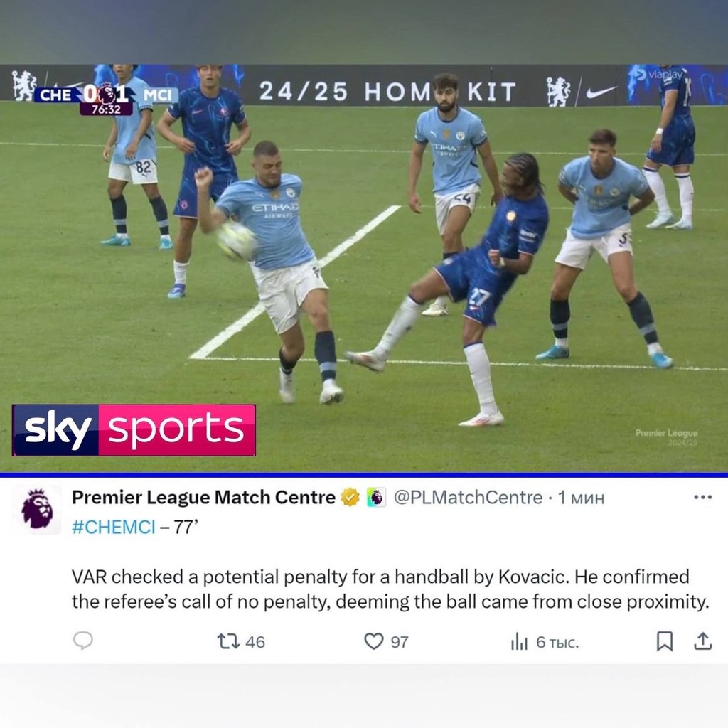Click the 97 likes count
728x728 pixels.
click(400, 642)
